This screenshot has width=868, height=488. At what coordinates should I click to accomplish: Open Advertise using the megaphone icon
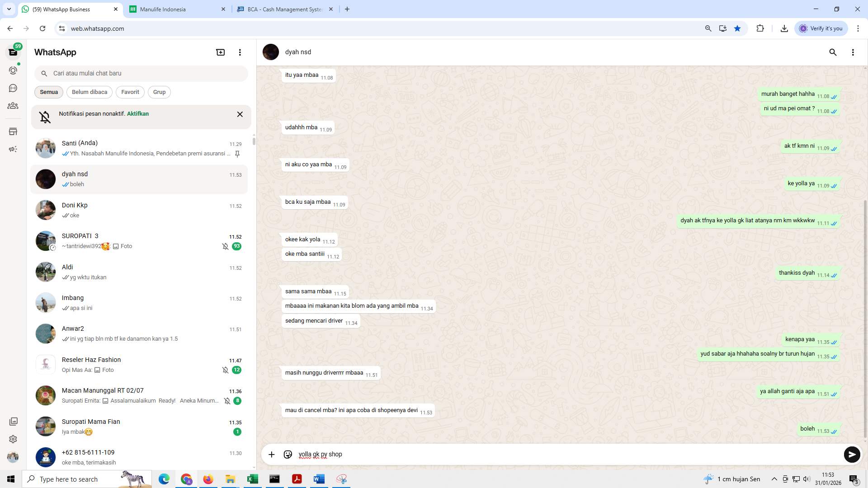[x=13, y=149]
